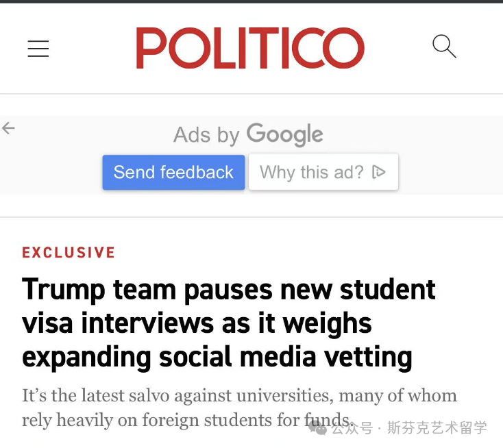The height and width of the screenshot is (448, 503).
Task: Go back using the ad's left arrow
Action: (9, 128)
